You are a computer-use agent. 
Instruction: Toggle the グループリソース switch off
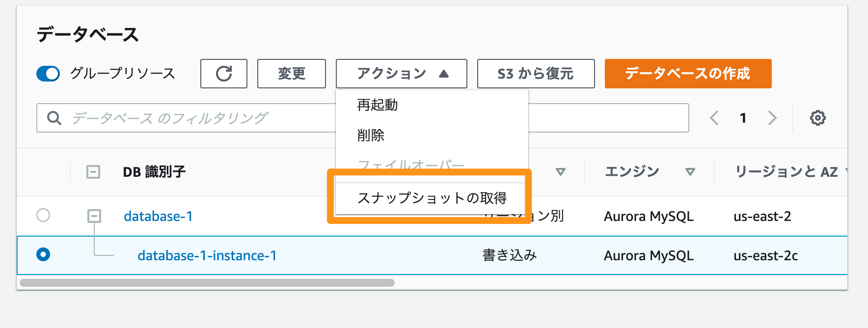tap(48, 74)
